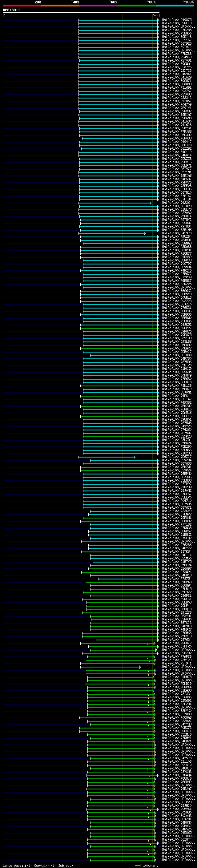This screenshot has width=197, height=868.
Task: Open hit UniRef100_B9GFF3
Action: click(x=177, y=23)
